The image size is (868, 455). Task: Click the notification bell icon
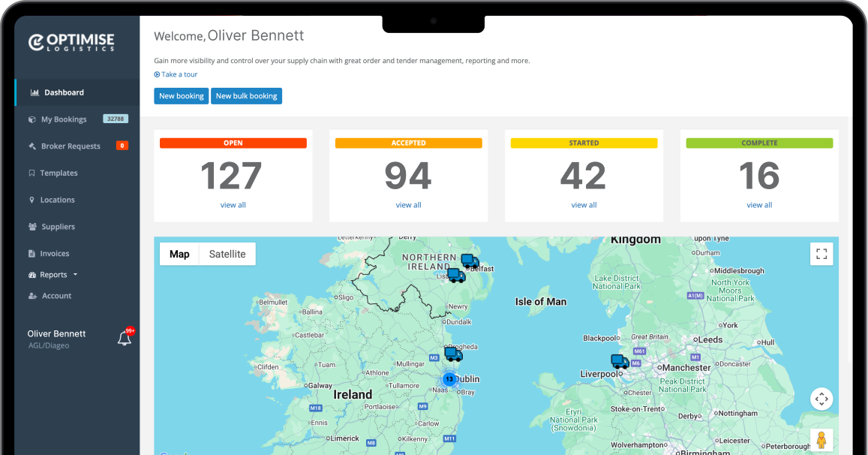(x=125, y=339)
